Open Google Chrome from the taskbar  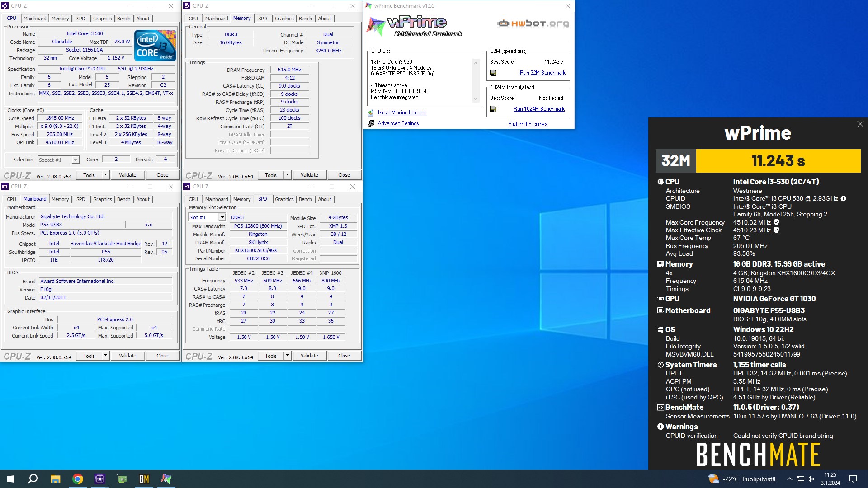click(78, 479)
